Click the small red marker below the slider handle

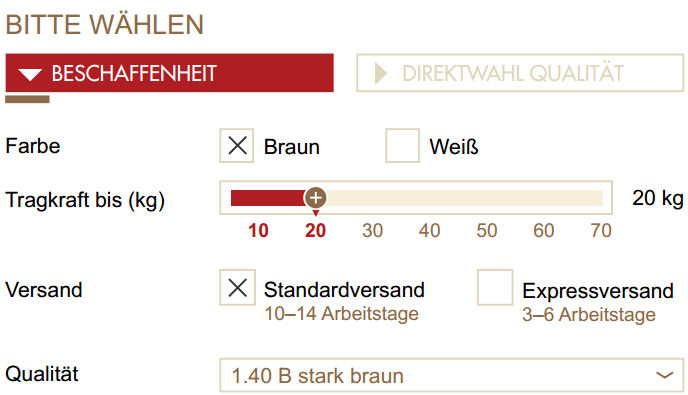(x=315, y=213)
